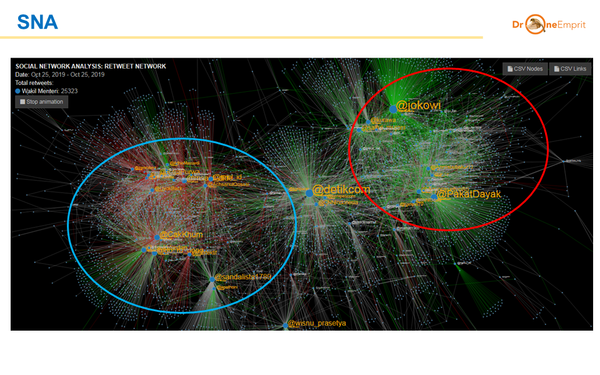The height and width of the screenshot is (375, 600).
Task: Stop the network animation
Action: click(x=42, y=102)
